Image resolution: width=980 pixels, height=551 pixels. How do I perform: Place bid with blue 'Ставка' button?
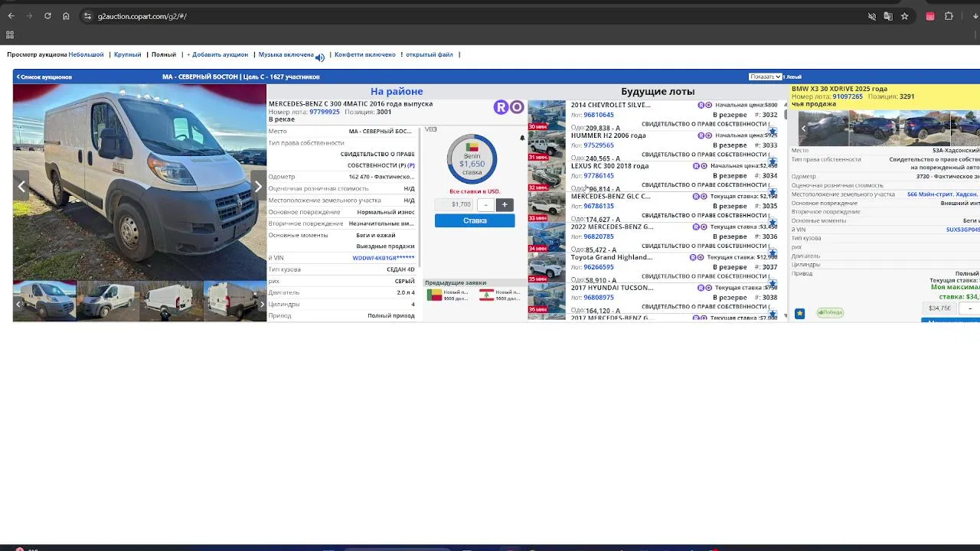(475, 220)
